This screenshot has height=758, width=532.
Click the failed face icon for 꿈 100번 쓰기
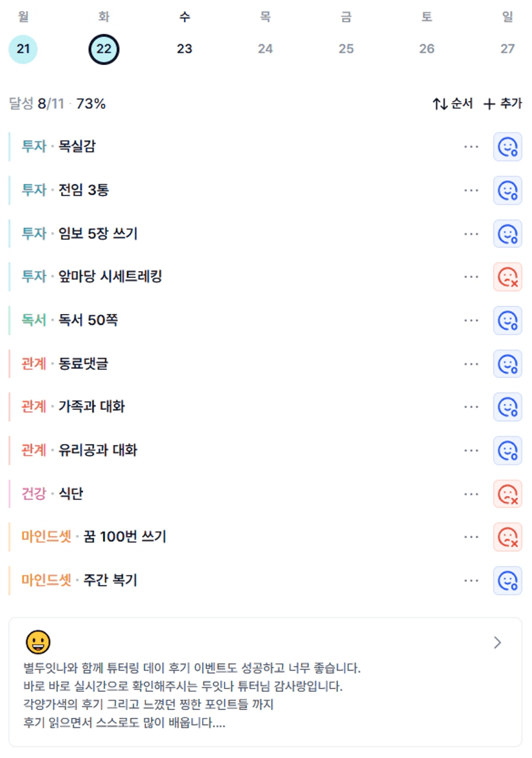pos(508,537)
